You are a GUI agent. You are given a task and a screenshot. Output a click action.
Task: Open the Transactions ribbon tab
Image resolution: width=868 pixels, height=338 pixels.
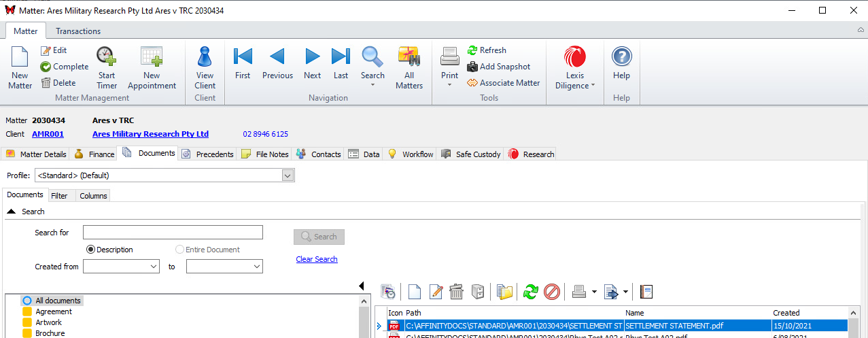point(78,31)
